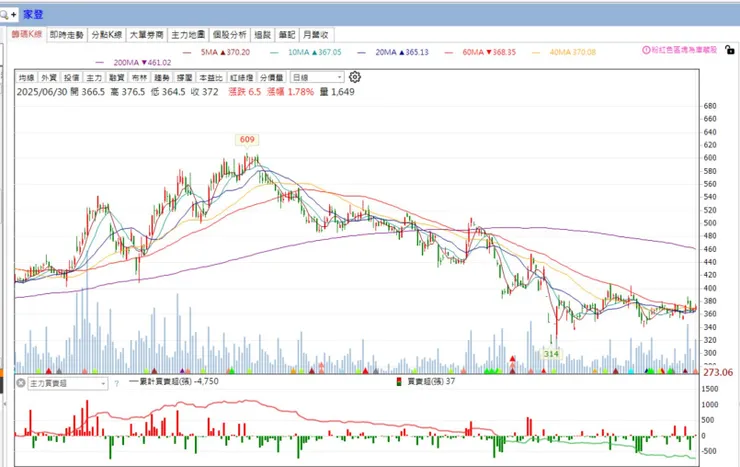
Task: Switch to the 籌碼K線 tab
Action: click(x=27, y=34)
